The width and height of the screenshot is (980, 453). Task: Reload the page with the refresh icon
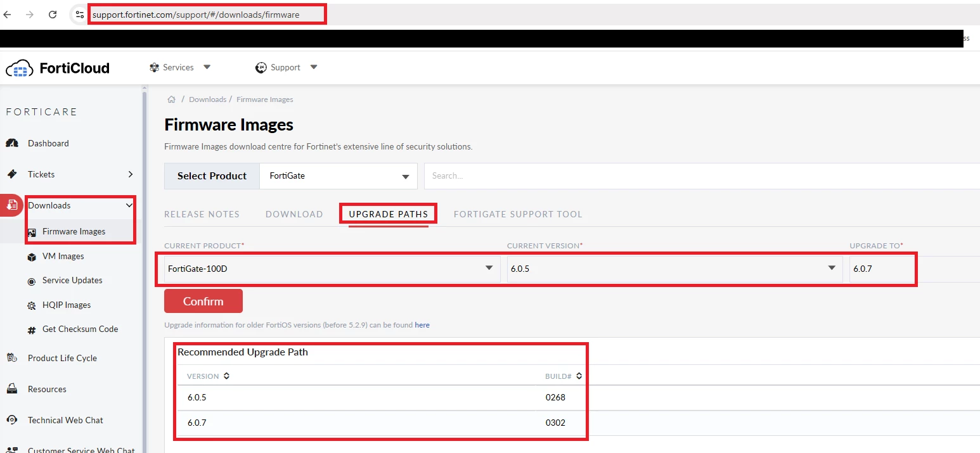point(53,14)
